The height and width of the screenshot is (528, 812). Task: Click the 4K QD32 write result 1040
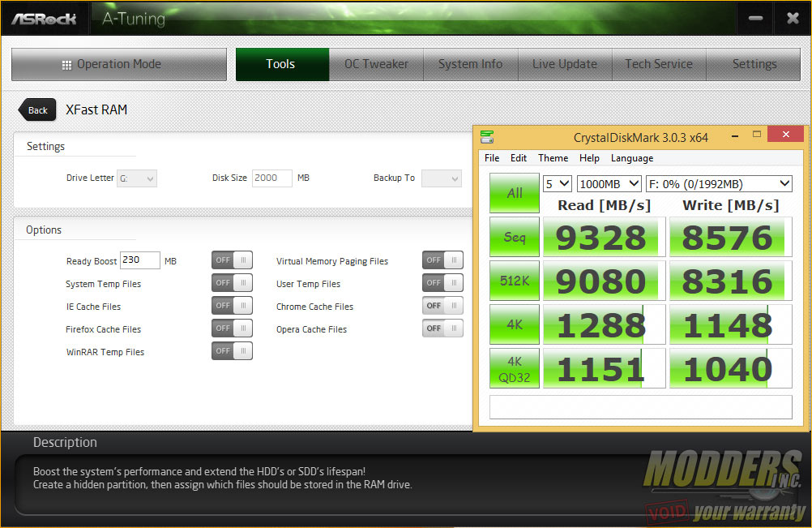[731, 368]
